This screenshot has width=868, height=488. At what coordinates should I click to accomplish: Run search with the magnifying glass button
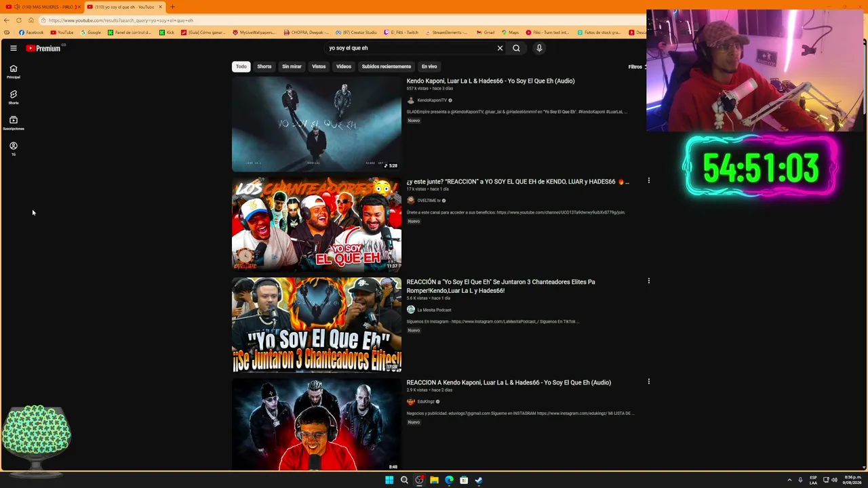coord(516,48)
